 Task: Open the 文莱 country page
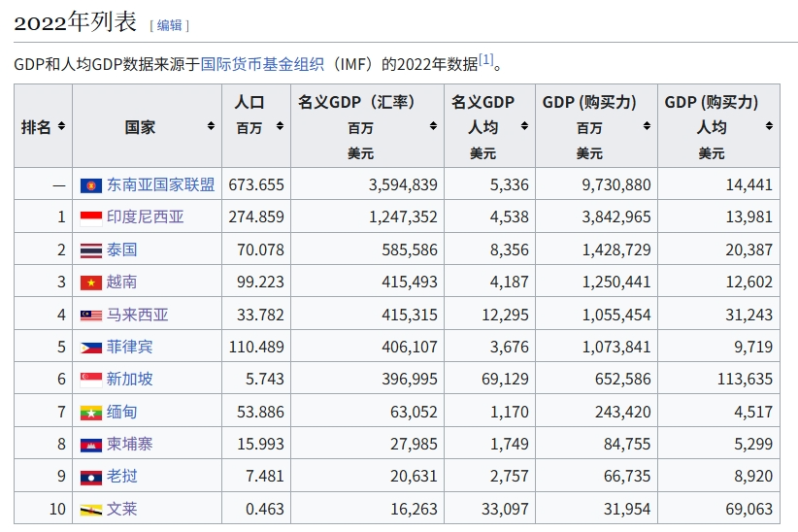point(121,509)
